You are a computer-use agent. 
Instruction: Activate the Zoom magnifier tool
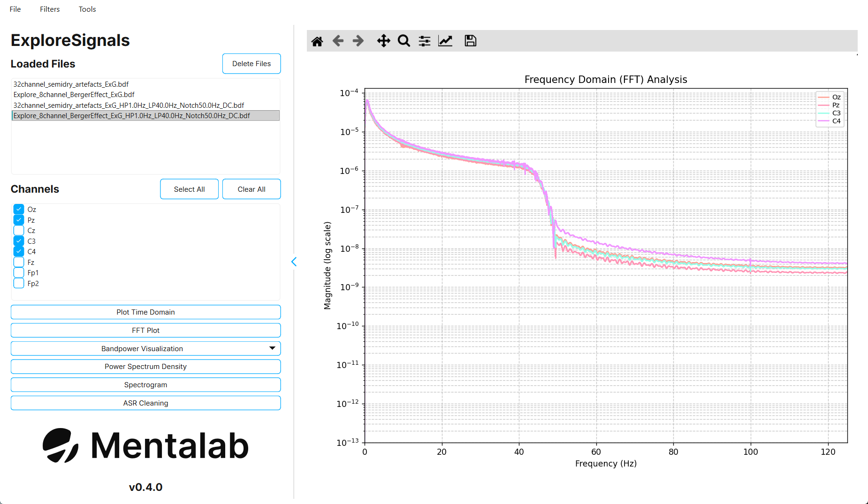(404, 41)
